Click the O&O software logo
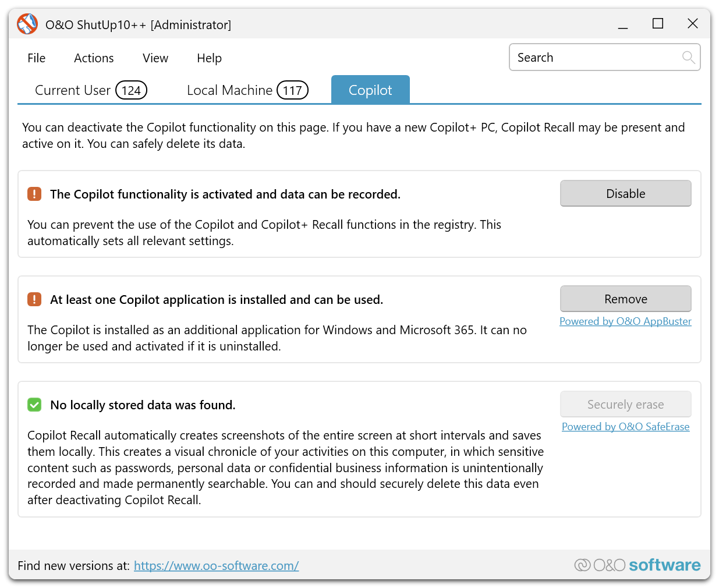Screen dimensions: 719x588 coord(637,565)
